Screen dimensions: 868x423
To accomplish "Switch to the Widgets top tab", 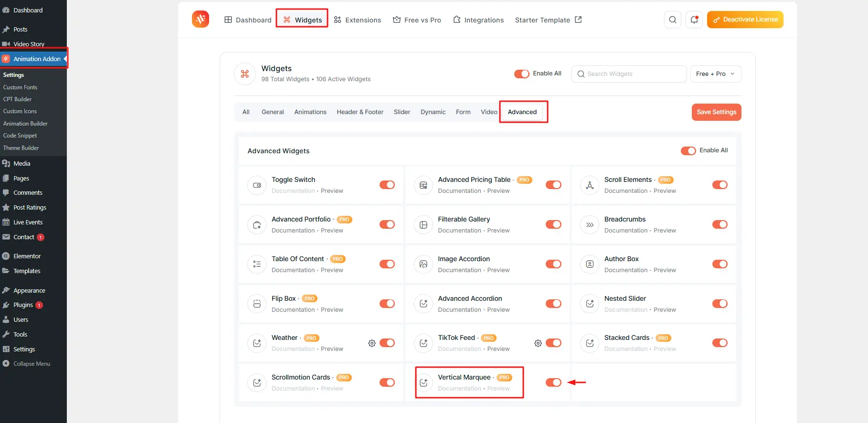I will [303, 20].
